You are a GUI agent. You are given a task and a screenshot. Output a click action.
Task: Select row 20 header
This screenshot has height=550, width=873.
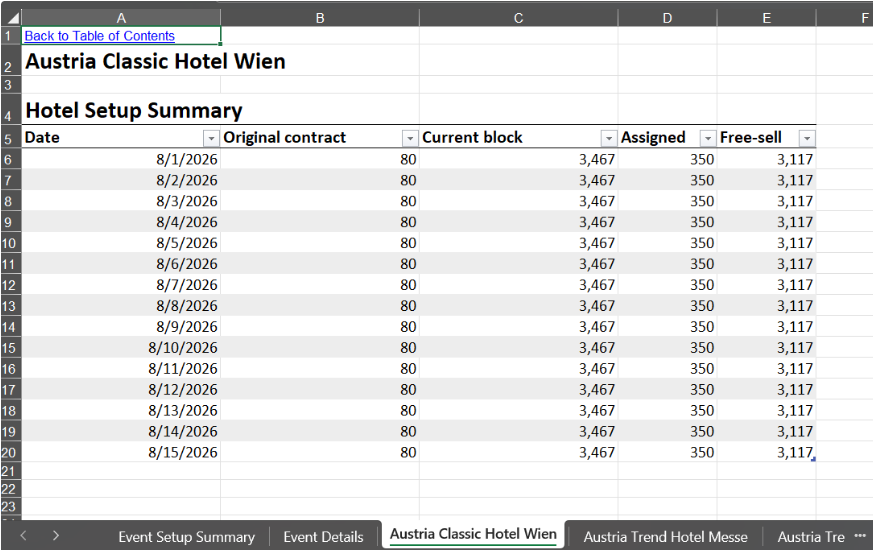pos(11,452)
